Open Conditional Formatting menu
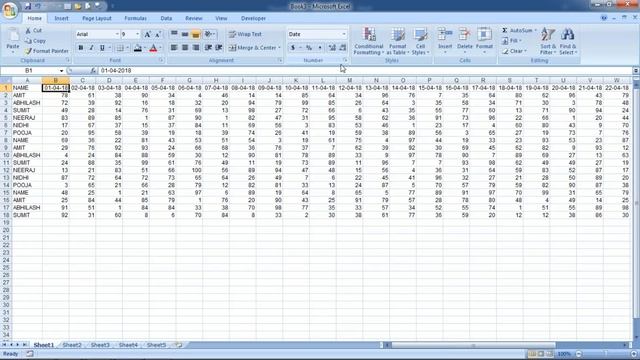 click(369, 41)
